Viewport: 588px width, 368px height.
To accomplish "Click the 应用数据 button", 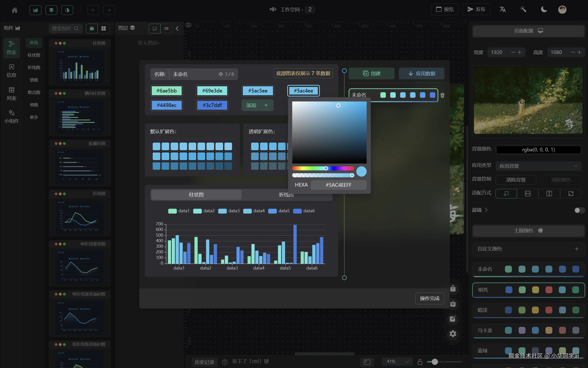I will click(x=421, y=74).
